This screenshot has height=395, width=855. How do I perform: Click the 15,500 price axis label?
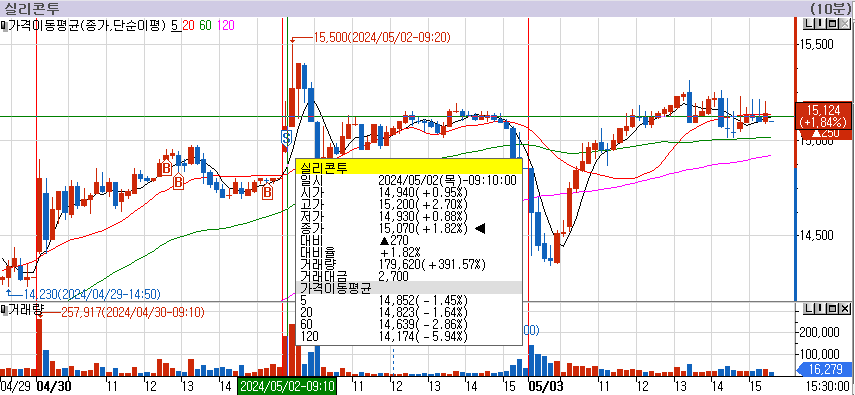coord(816,44)
